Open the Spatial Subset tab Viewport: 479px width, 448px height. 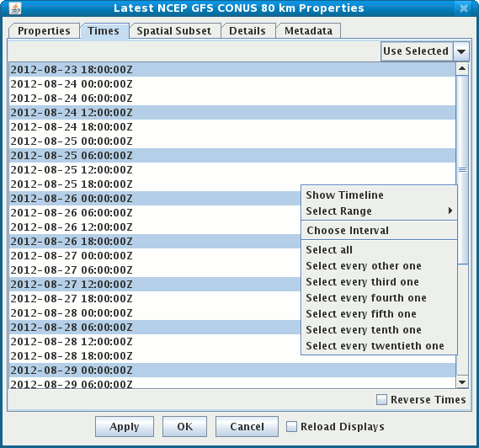pos(174,31)
